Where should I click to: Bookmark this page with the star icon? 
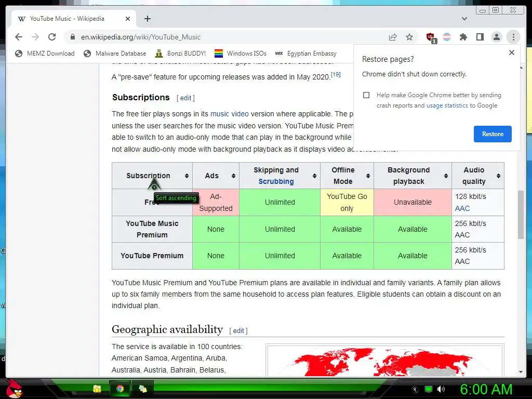pyautogui.click(x=409, y=37)
